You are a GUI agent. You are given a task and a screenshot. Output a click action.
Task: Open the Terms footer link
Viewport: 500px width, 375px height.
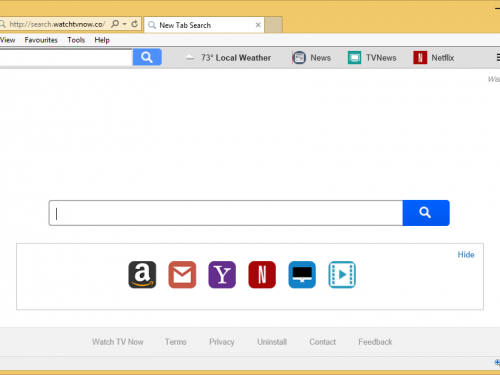[176, 342]
